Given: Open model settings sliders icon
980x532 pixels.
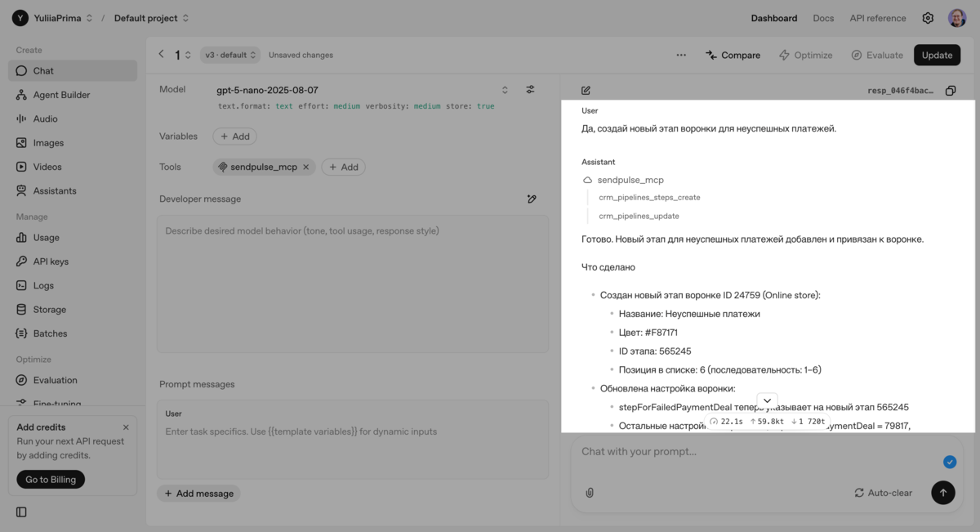Looking at the screenshot, I should click(530, 90).
